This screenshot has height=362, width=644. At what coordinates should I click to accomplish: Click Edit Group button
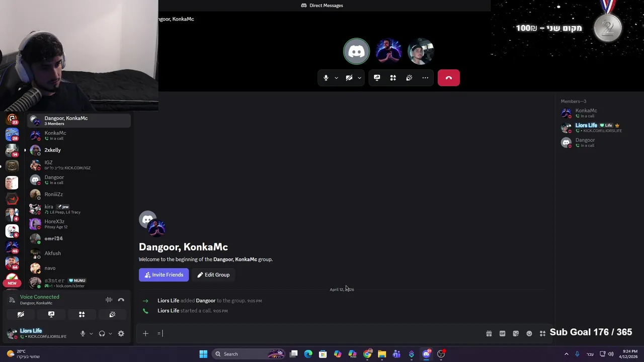tap(213, 275)
